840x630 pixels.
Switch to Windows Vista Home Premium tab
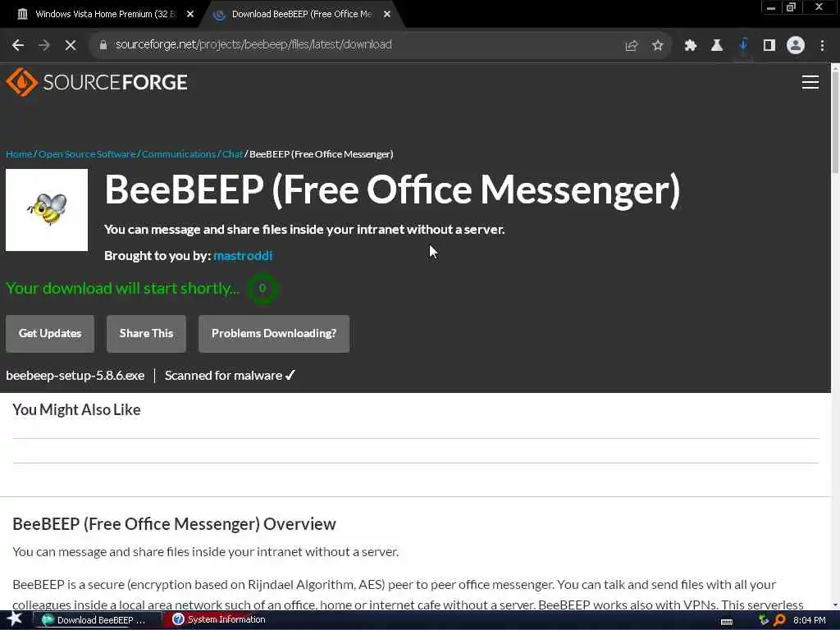105,14
